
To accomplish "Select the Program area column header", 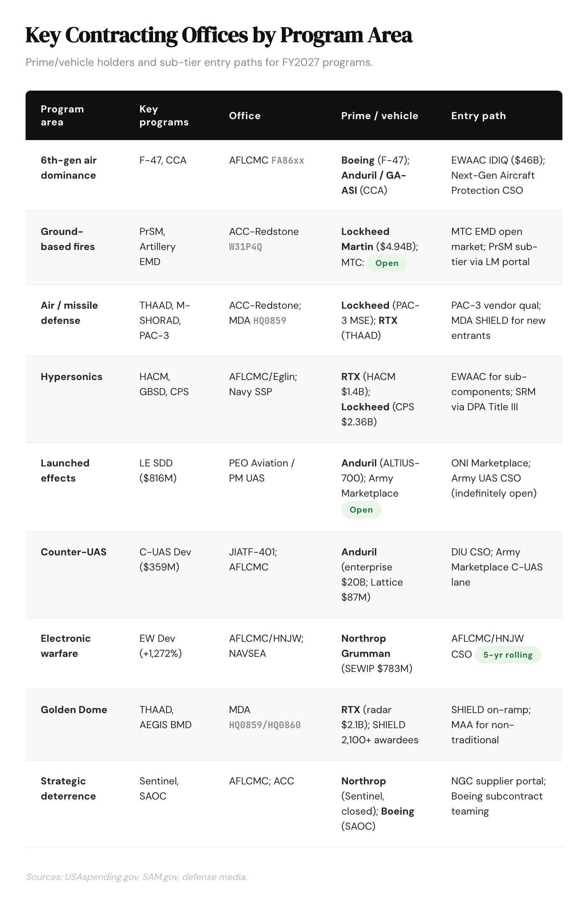I will point(62,115).
